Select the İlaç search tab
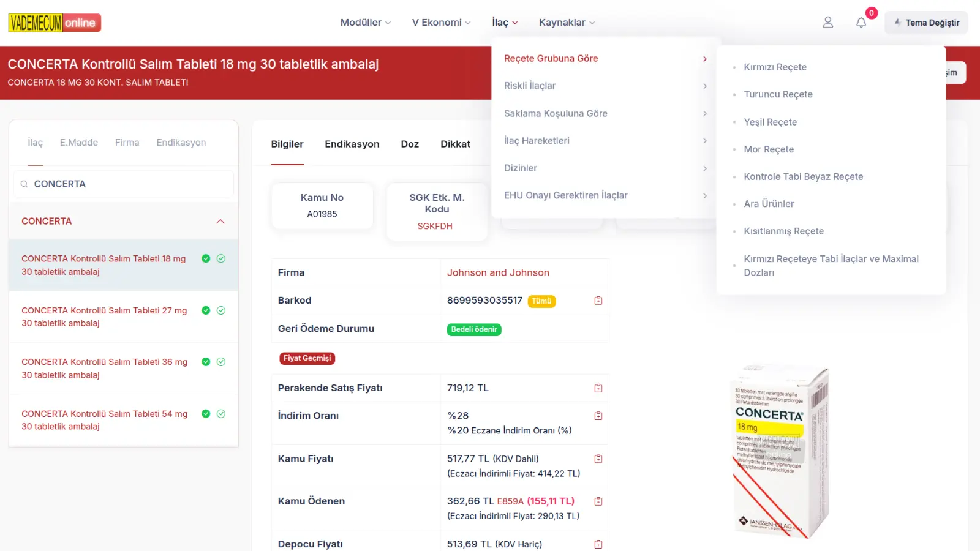980x551 pixels. (x=35, y=143)
